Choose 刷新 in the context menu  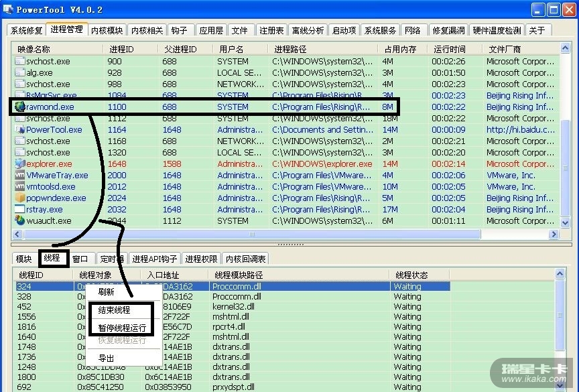(124, 292)
